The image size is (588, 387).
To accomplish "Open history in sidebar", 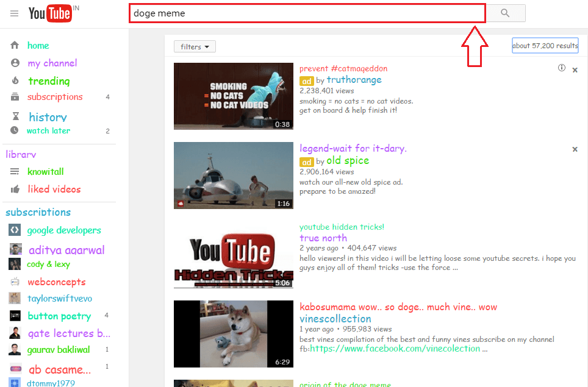I will [48, 117].
